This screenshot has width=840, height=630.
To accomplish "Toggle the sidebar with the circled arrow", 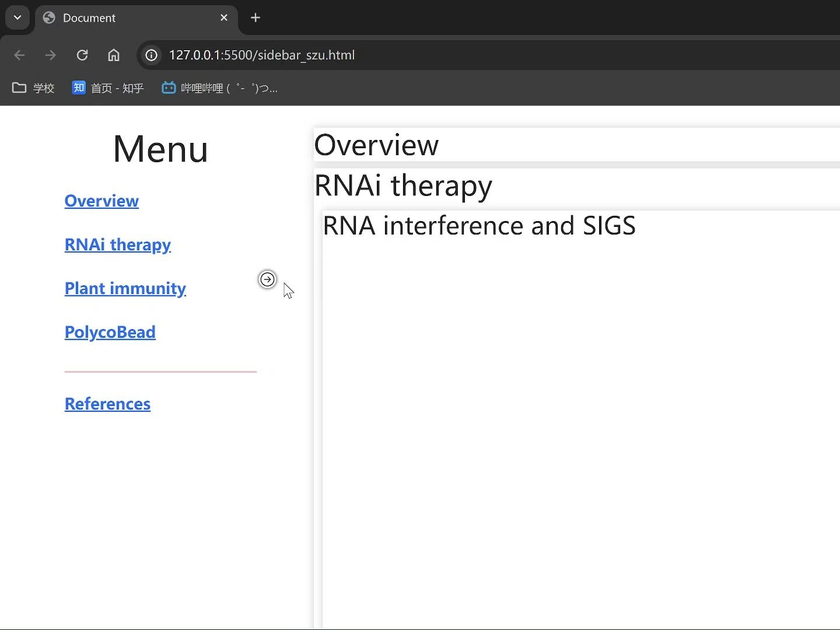I will [267, 279].
